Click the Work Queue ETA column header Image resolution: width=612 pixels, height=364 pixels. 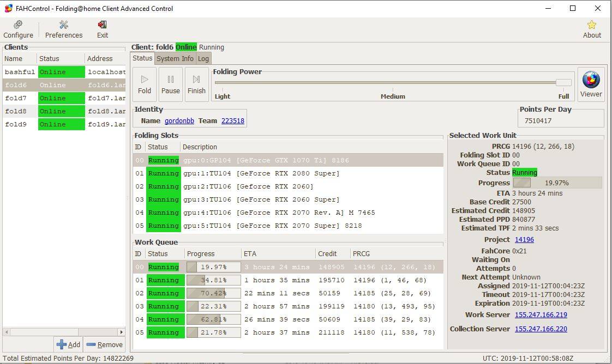click(x=278, y=254)
